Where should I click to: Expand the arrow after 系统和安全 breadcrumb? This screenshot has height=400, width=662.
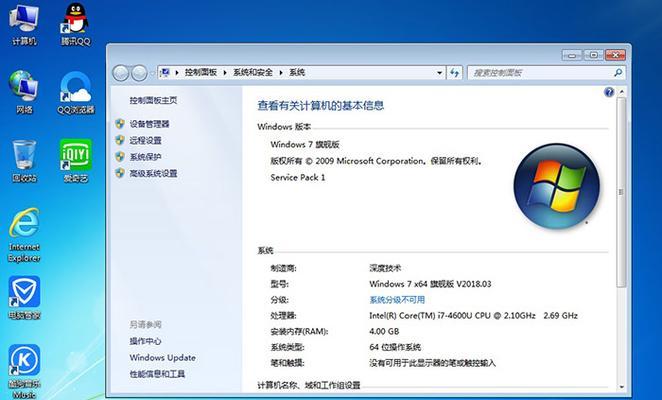(281, 73)
